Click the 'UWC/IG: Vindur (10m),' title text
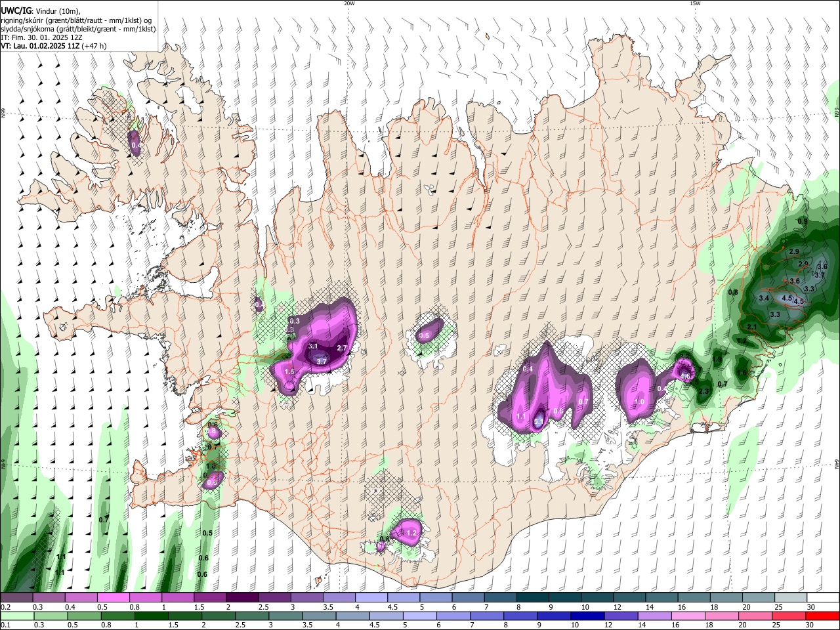 (40, 10)
